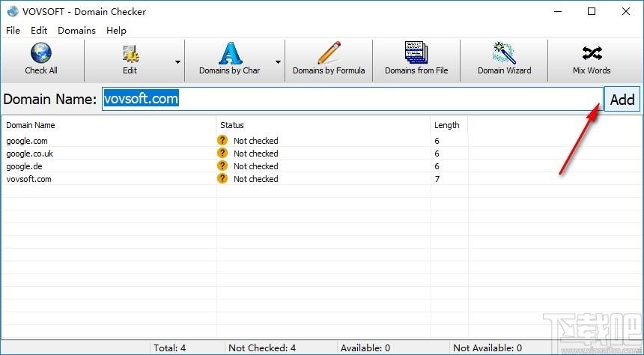This screenshot has width=644, height=355.
Task: Sort by Length column header
Action: tap(449, 125)
